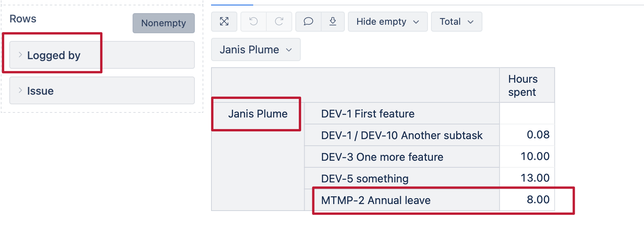Click the MTMP-2 Annual leave row
Screen dimensions: 644x245
[x=376, y=201]
